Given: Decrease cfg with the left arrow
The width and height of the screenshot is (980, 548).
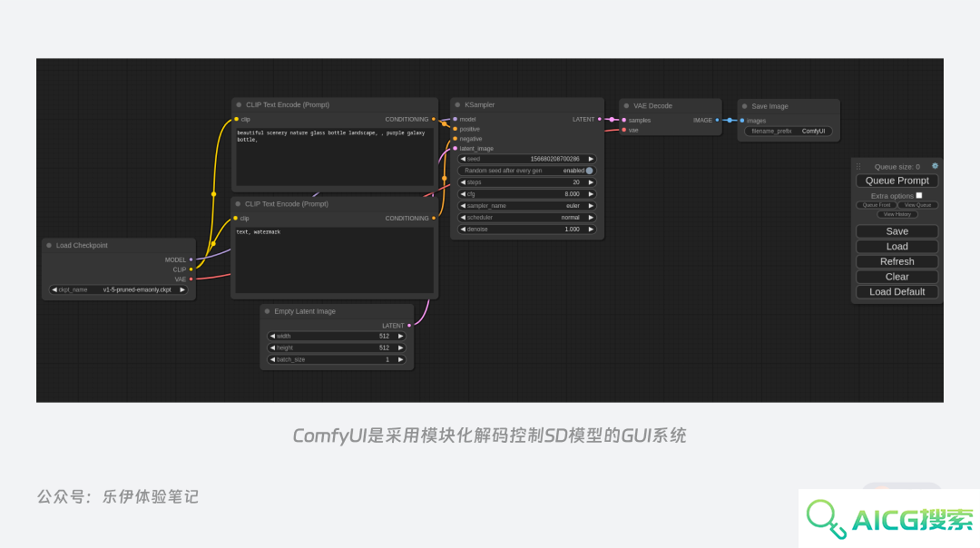Looking at the screenshot, I should tap(463, 194).
